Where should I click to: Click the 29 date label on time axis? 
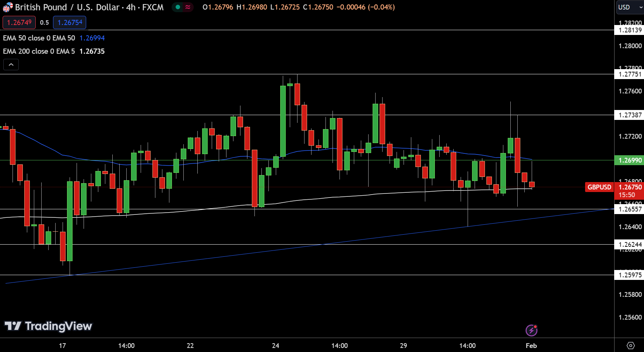[x=404, y=346]
